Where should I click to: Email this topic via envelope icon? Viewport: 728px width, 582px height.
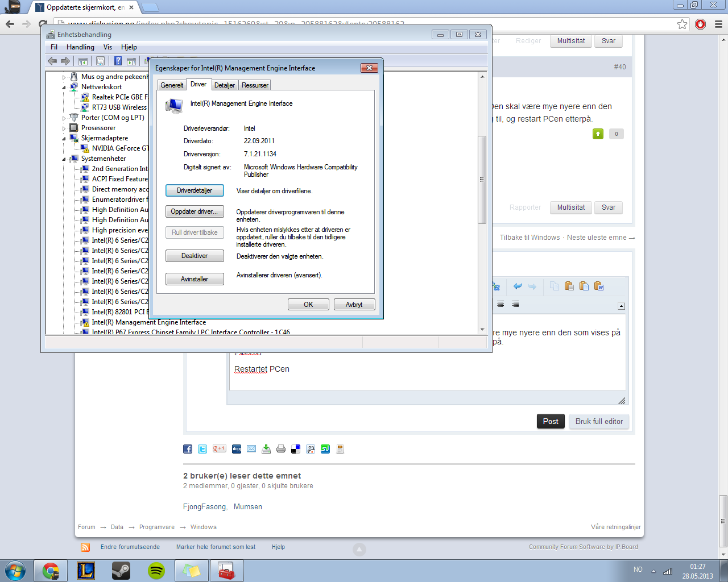(251, 449)
